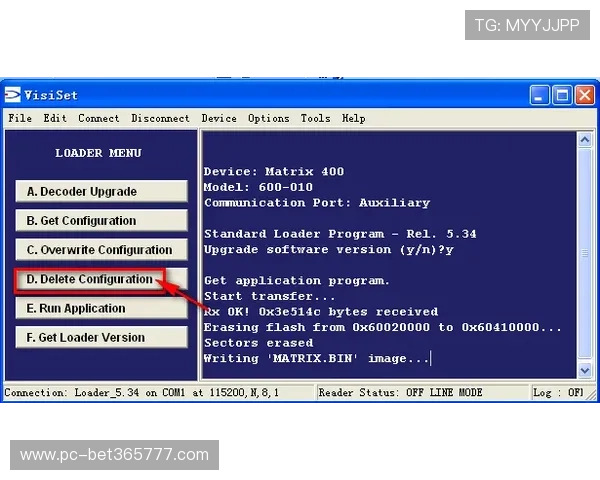Click the terminal scrollbar up arrow
The height and width of the screenshot is (480, 600).
tap(586, 140)
